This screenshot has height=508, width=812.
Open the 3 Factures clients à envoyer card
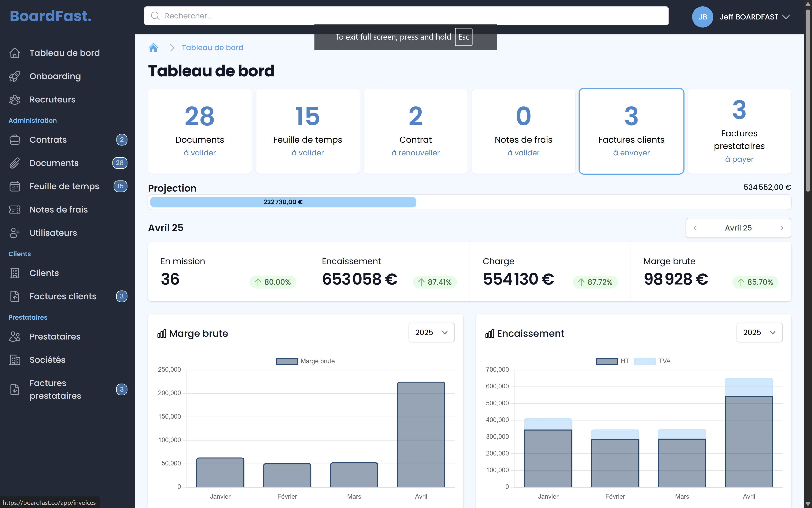pos(631,131)
